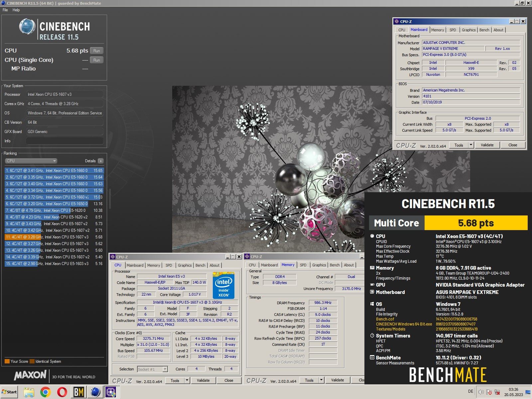532x399 pixels.
Task: Select Mainboard tab in the Memory CPU-Z window
Action: [x=269, y=265]
